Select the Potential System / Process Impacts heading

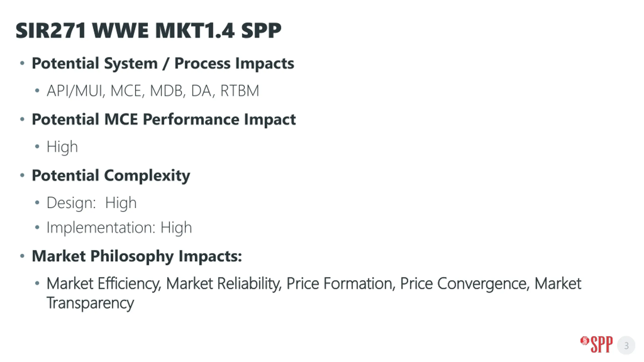163,63
